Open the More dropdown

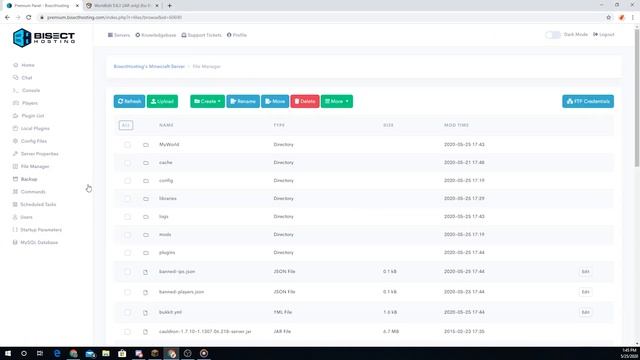pyautogui.click(x=337, y=101)
